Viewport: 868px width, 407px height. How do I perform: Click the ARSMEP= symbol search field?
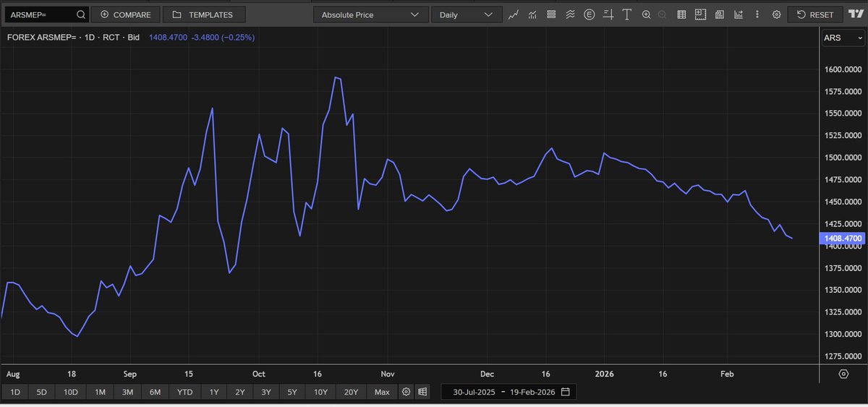(x=46, y=14)
